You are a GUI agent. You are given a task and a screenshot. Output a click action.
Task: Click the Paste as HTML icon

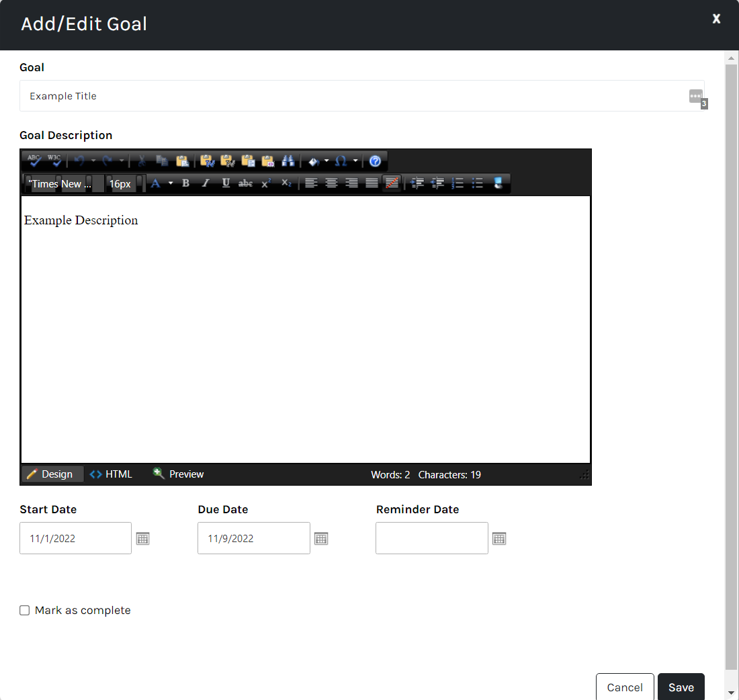click(267, 161)
